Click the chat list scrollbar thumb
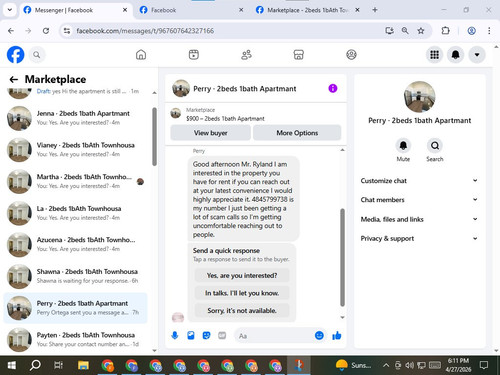The image size is (500, 375). coord(154,137)
